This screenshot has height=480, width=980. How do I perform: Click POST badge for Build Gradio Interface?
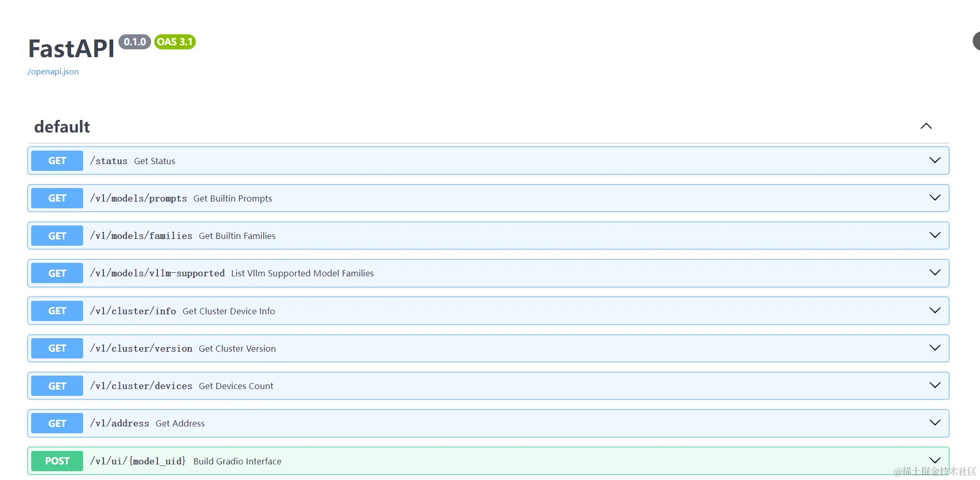57,461
